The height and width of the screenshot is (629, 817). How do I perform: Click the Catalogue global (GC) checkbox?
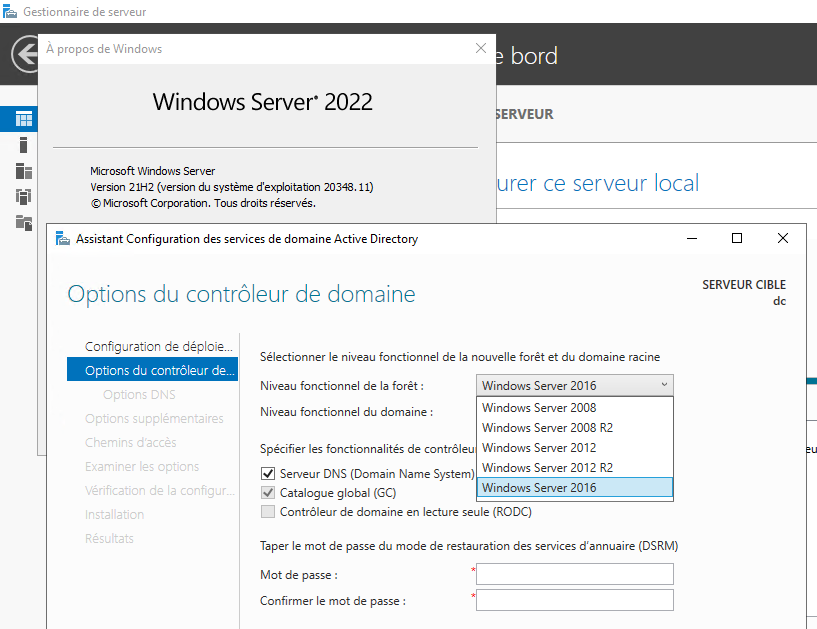pyautogui.click(x=268, y=492)
